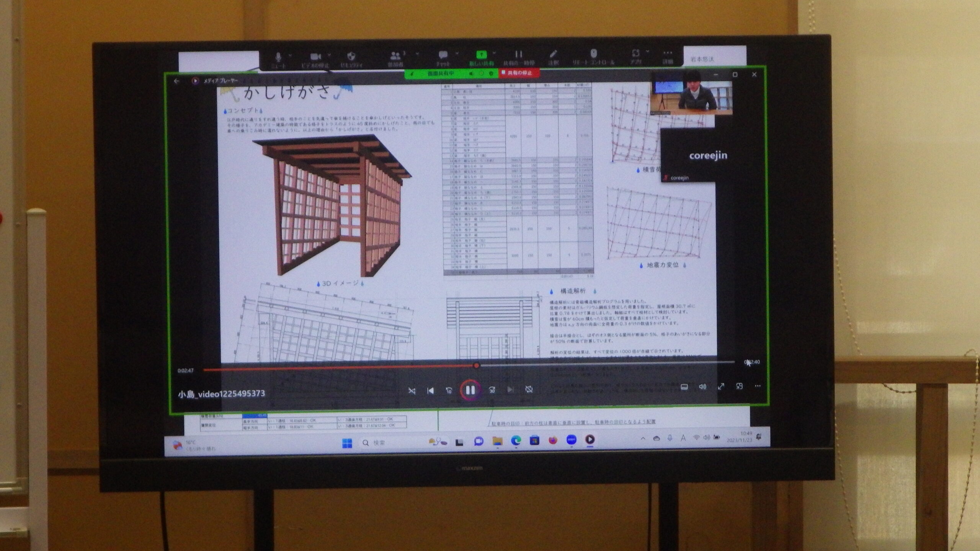This screenshot has width=980, height=551.
Task: Click the video seek bar handle
Action: tap(476, 366)
